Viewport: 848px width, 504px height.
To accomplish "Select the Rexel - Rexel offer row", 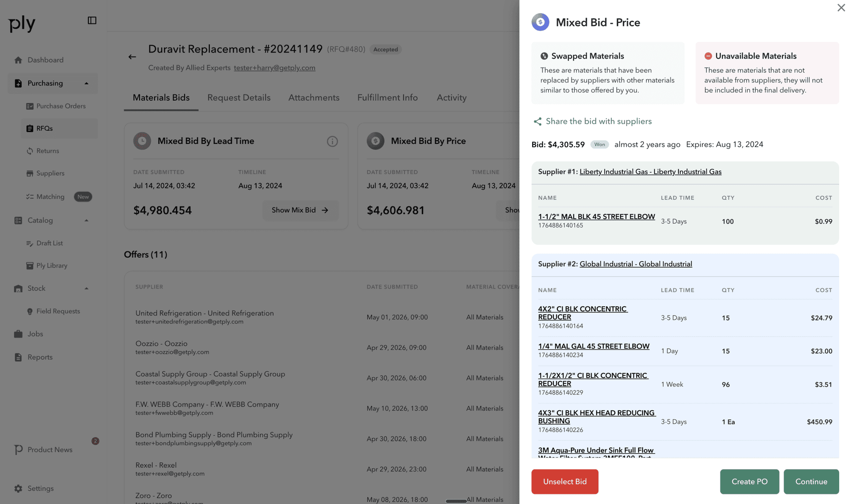I will [x=322, y=470].
